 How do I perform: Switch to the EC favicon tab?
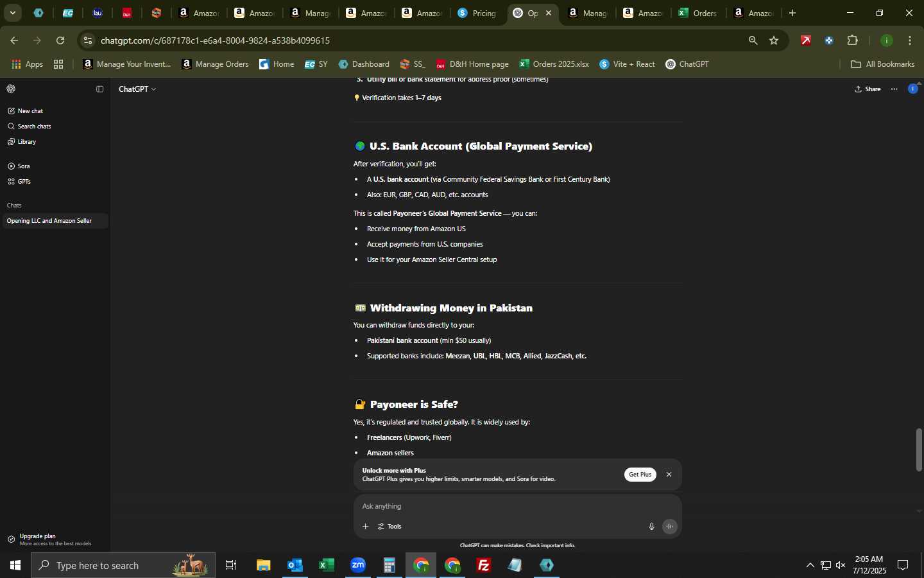pyautogui.click(x=67, y=13)
